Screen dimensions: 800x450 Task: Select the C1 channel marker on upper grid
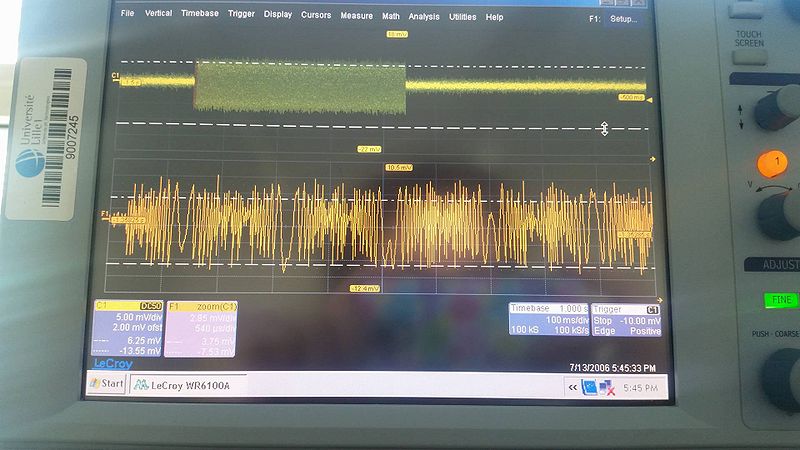(116, 76)
